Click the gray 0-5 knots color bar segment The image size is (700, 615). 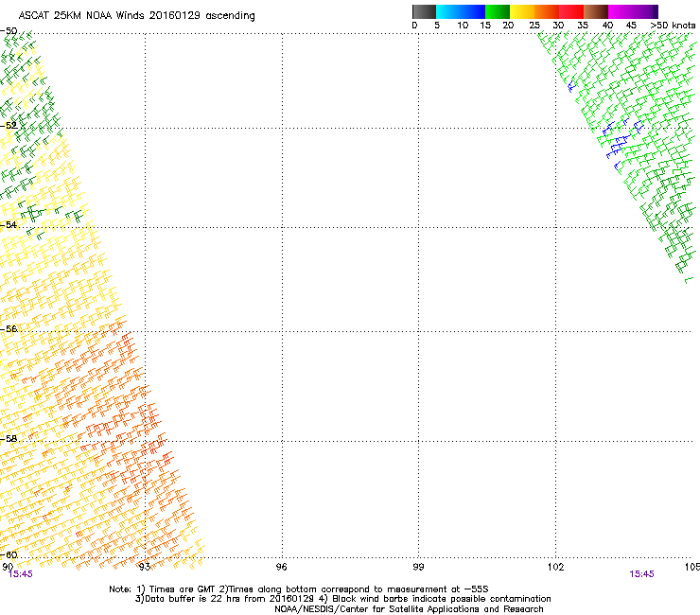point(425,11)
